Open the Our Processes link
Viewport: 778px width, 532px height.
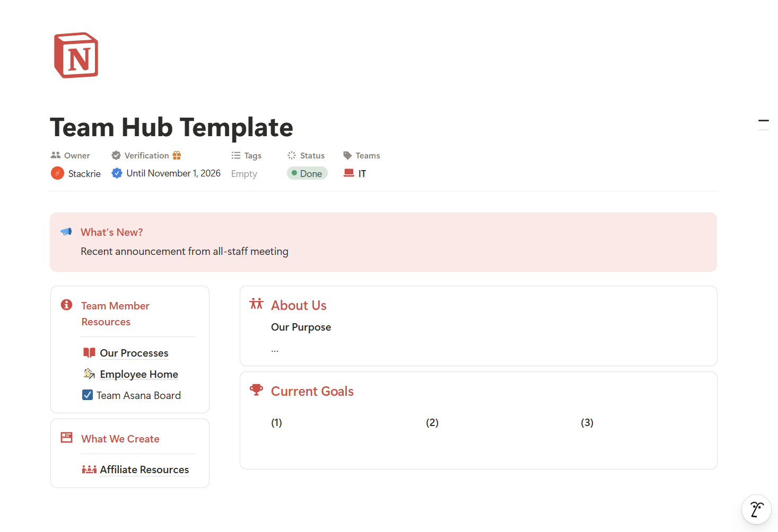(134, 352)
